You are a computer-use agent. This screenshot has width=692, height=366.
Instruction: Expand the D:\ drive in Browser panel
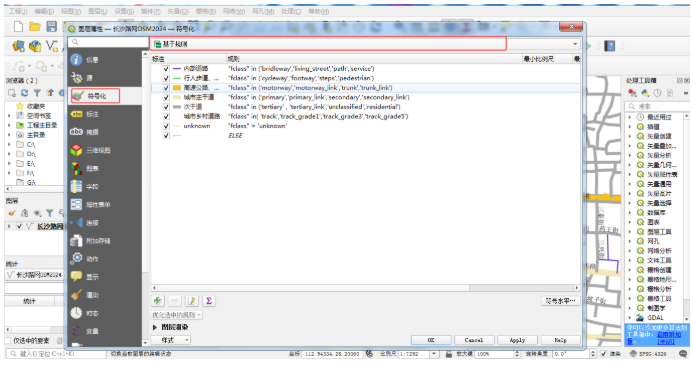(9, 154)
